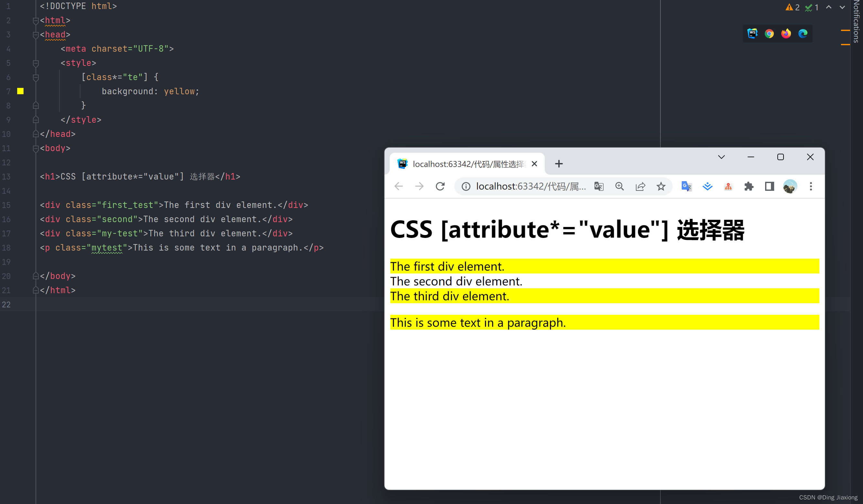Click the [class*="te"] selector in code
Viewport: 863px width, 504px height.
pyautogui.click(x=114, y=77)
